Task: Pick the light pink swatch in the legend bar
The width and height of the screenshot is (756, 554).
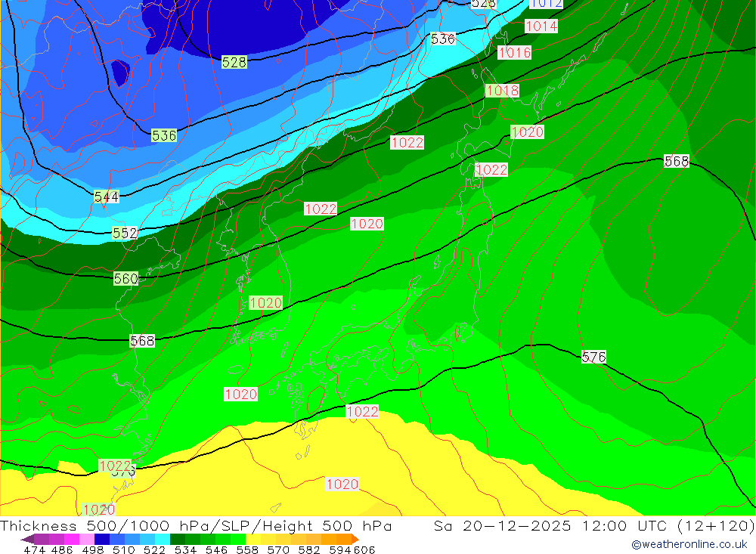Action: [87, 539]
